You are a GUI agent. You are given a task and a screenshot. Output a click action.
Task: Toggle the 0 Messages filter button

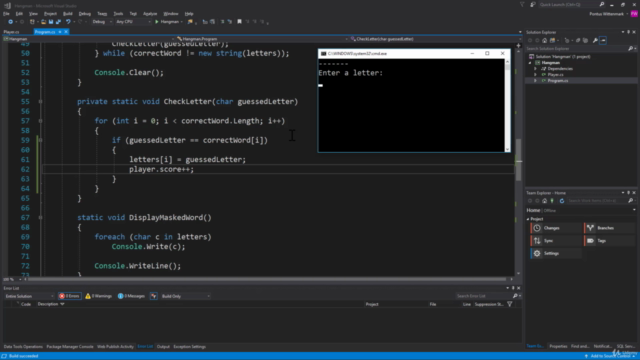click(131, 296)
